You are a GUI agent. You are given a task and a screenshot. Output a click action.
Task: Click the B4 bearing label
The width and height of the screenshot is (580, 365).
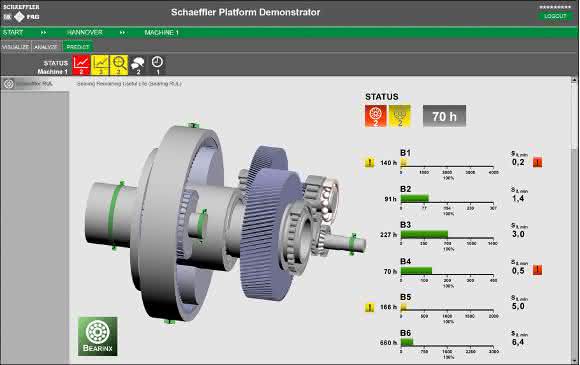(405, 261)
